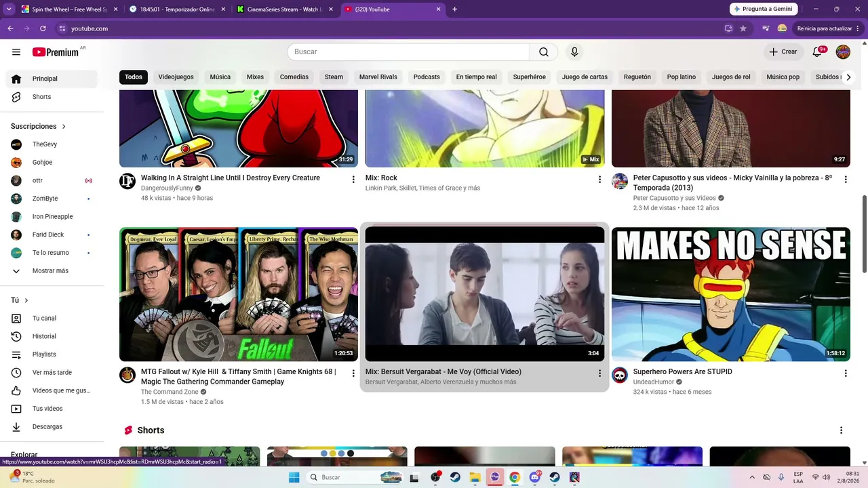Screen dimensions: 868x488
Task: Click the magnifying glass search button
Action: (x=544, y=52)
